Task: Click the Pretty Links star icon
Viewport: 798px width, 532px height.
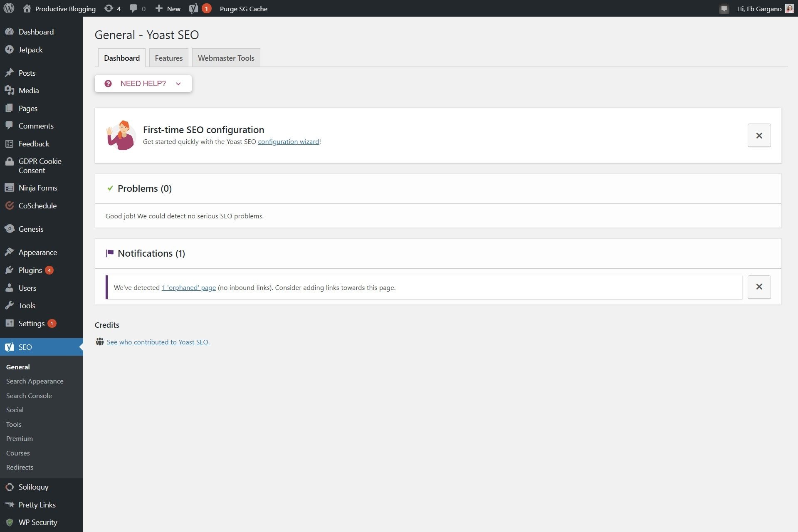Action: 9,505
